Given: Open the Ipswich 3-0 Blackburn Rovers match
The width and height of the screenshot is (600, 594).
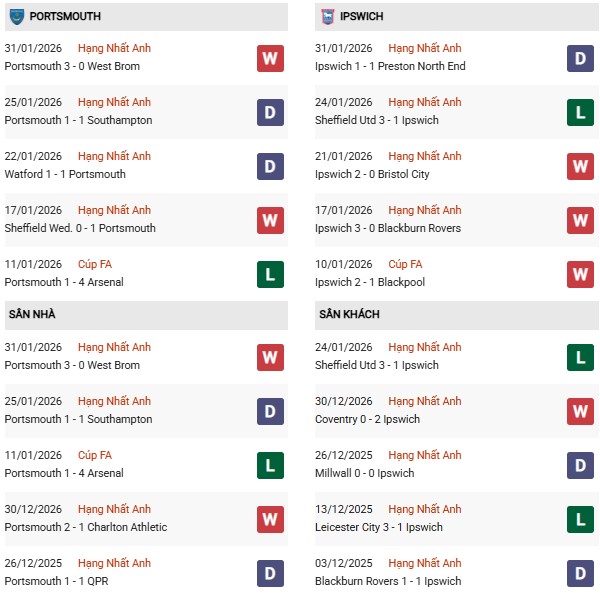Looking at the screenshot, I should (x=387, y=228).
